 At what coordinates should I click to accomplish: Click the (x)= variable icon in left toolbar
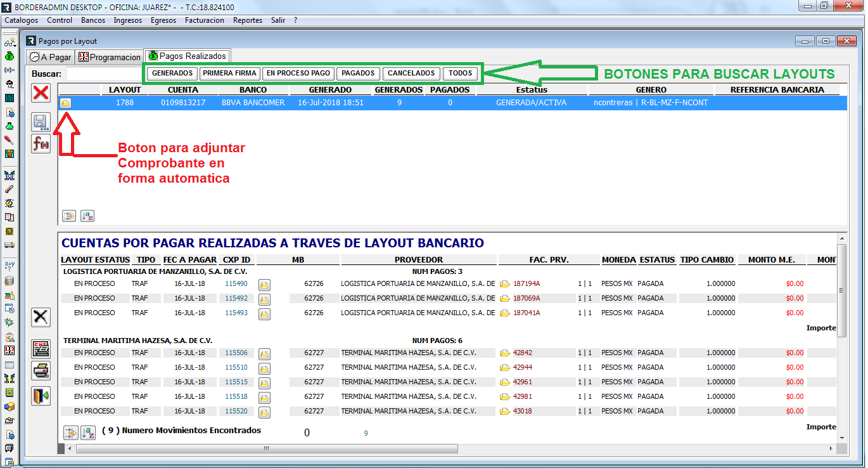tap(10, 70)
